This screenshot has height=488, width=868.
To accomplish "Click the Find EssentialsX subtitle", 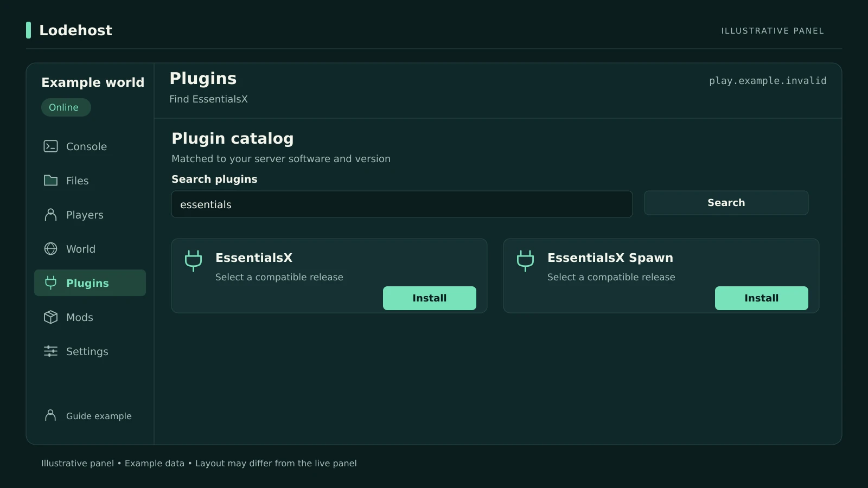I will coord(208,99).
